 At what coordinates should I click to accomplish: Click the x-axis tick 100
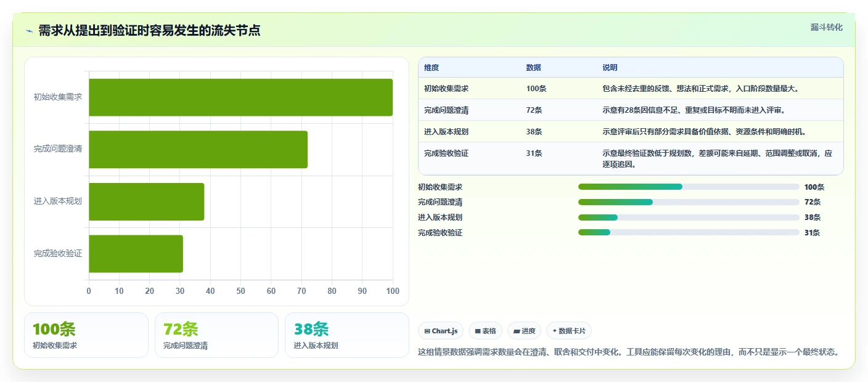click(x=392, y=291)
